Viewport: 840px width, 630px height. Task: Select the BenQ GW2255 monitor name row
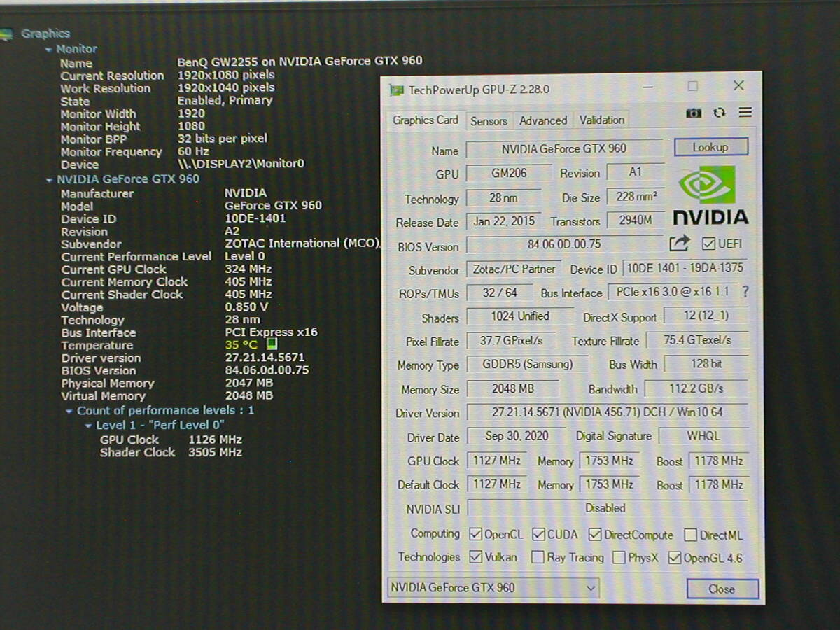241,62
